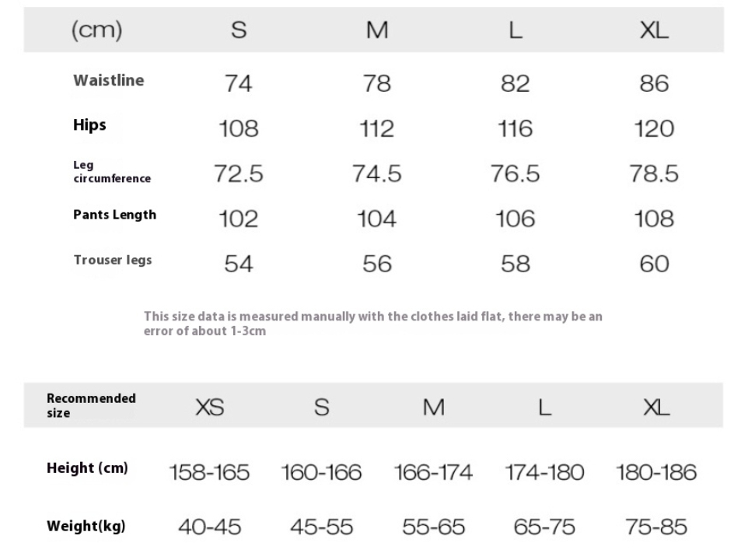The height and width of the screenshot is (560, 741).
Task: Click waistline value 74 for size S
Action: click(x=238, y=84)
